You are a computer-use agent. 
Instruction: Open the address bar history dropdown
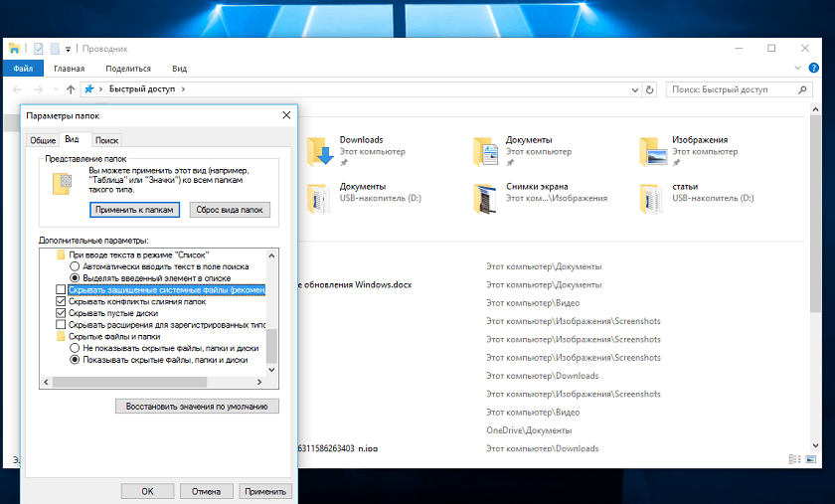tap(635, 90)
